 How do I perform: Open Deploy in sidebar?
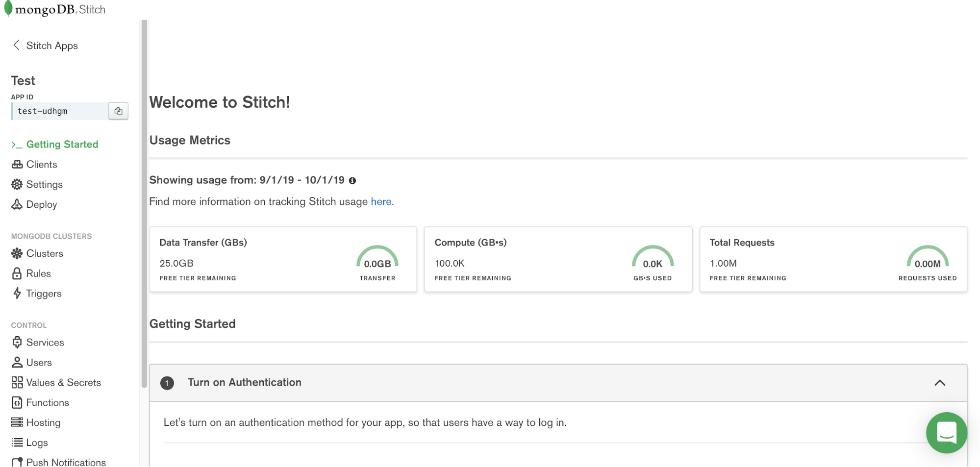tap(42, 204)
